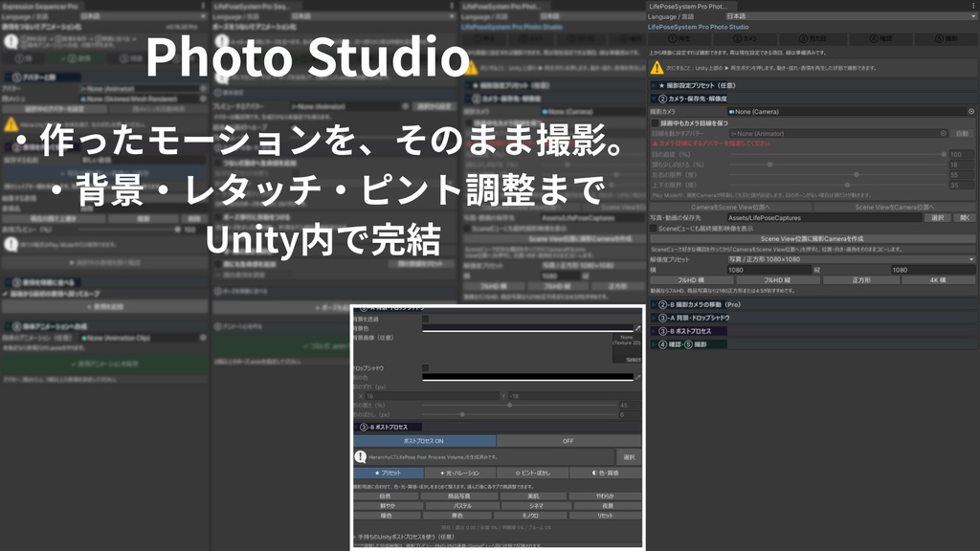Open the drop shadow color swatch
This screenshot has height=551, width=980.
(527, 377)
